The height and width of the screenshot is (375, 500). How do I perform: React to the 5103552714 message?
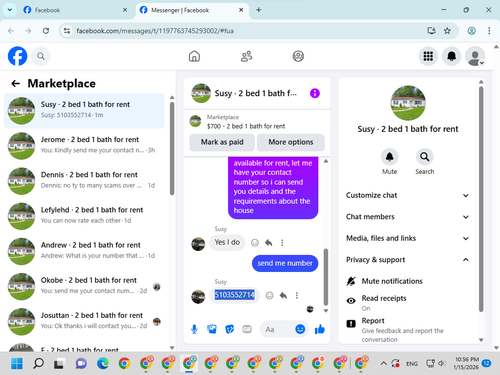coord(269,295)
